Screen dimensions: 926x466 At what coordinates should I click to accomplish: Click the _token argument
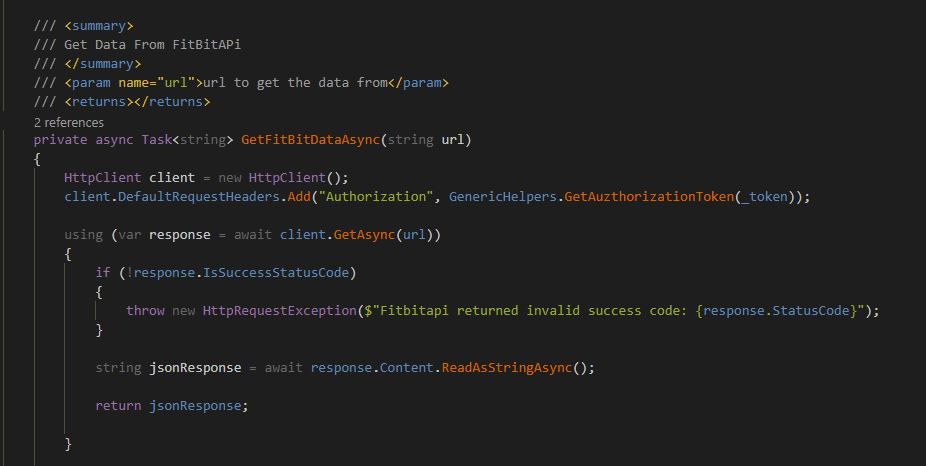764,197
